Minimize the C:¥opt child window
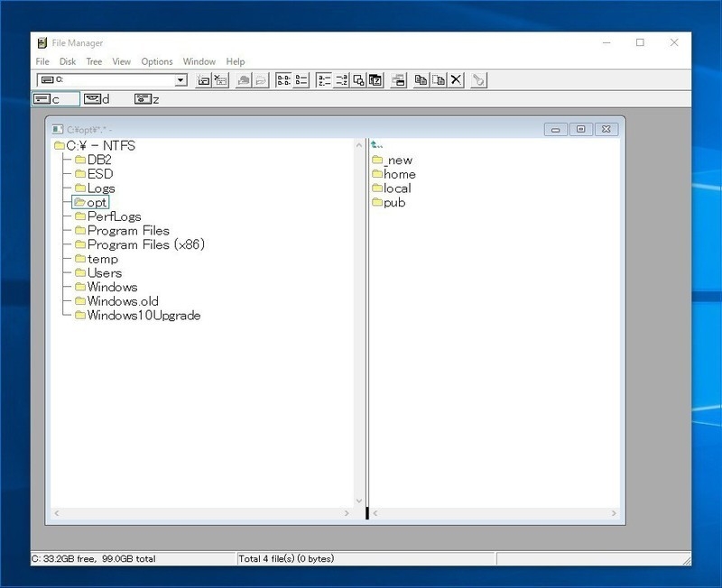The height and width of the screenshot is (588, 722). tap(556, 130)
